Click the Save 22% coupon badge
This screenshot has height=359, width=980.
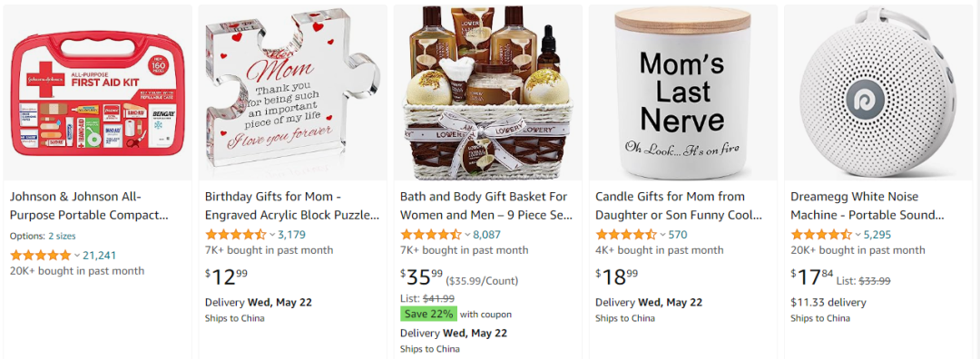(x=428, y=314)
